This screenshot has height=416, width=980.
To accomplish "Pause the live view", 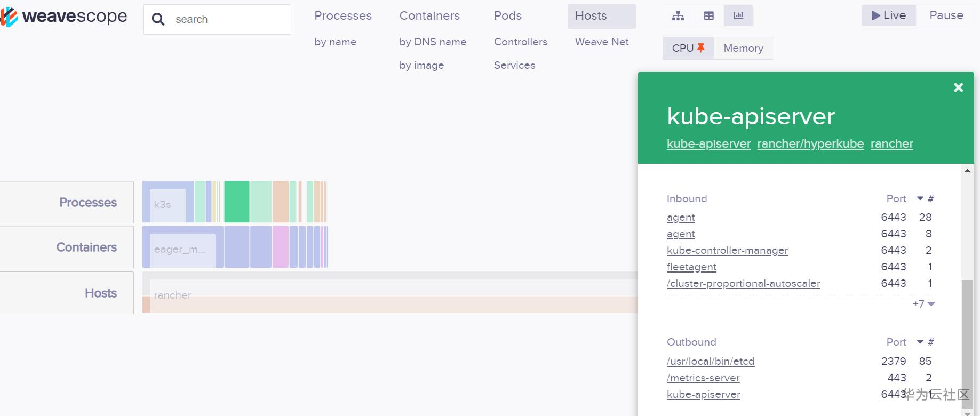I will coord(946,15).
